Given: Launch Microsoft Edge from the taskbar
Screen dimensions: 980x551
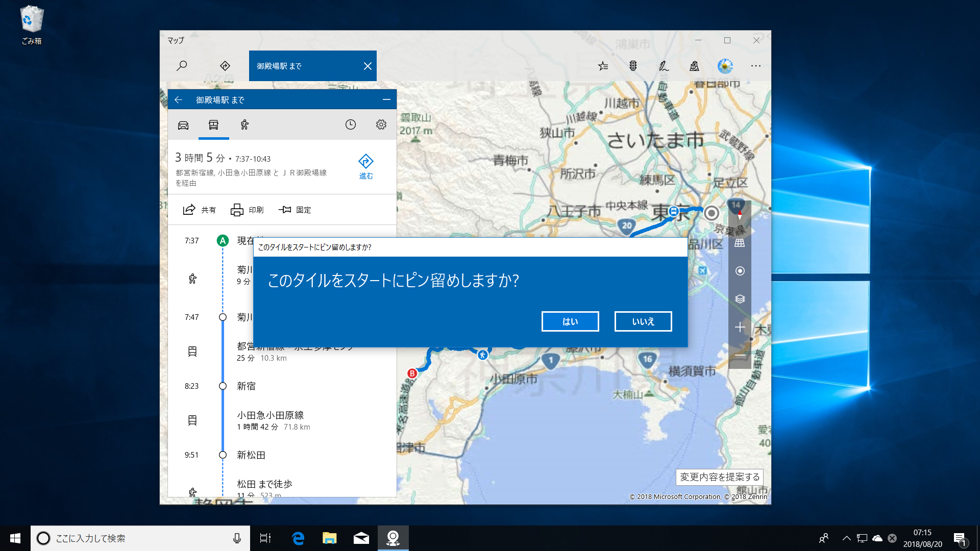Looking at the screenshot, I should [298, 538].
